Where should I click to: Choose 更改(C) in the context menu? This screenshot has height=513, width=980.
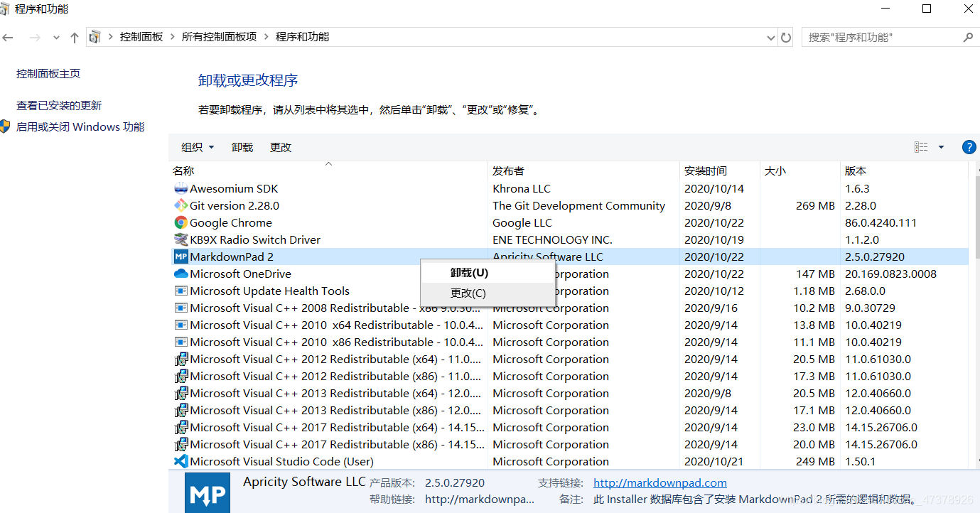click(x=488, y=293)
